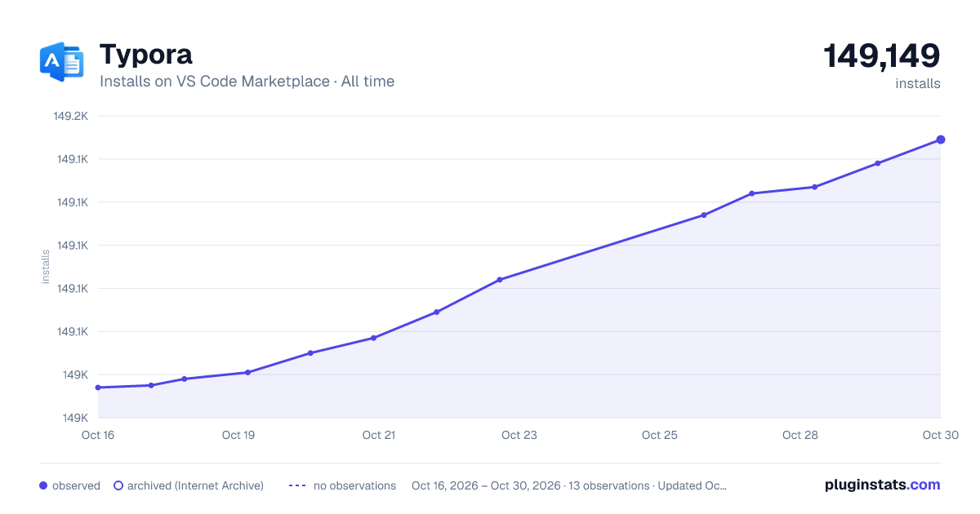Viewport: 980px width, 514px height.
Task: Click the 149K y-axis bottom label
Action: point(75,418)
